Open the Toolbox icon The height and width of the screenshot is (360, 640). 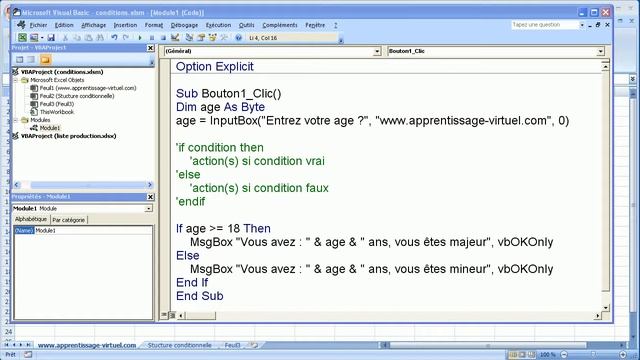point(224,38)
